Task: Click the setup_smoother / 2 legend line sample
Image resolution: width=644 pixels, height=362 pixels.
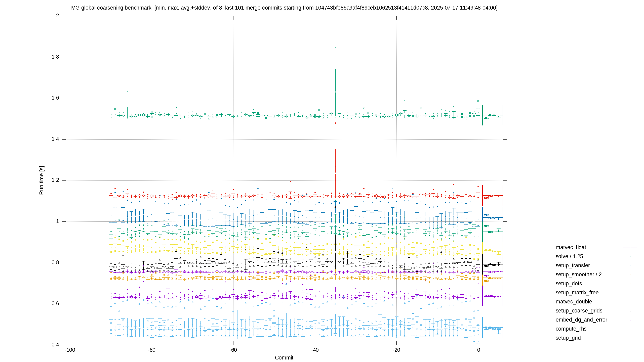Action: point(630,275)
